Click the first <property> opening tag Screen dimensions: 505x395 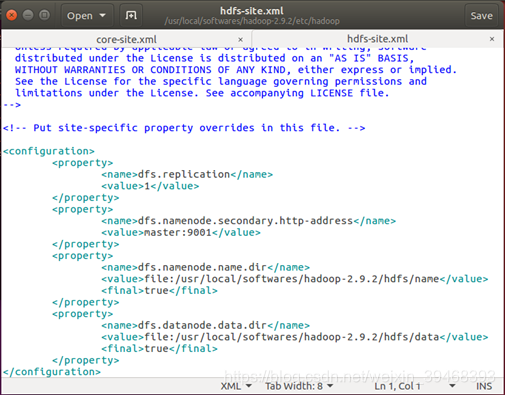[x=83, y=163]
